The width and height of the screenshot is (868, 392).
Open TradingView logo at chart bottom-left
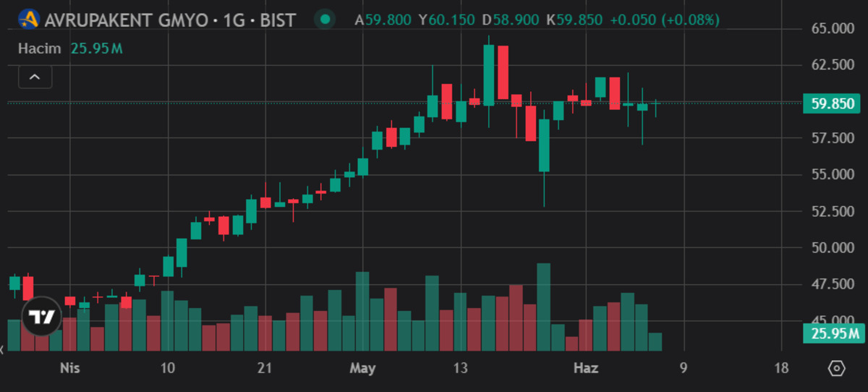[x=41, y=316]
